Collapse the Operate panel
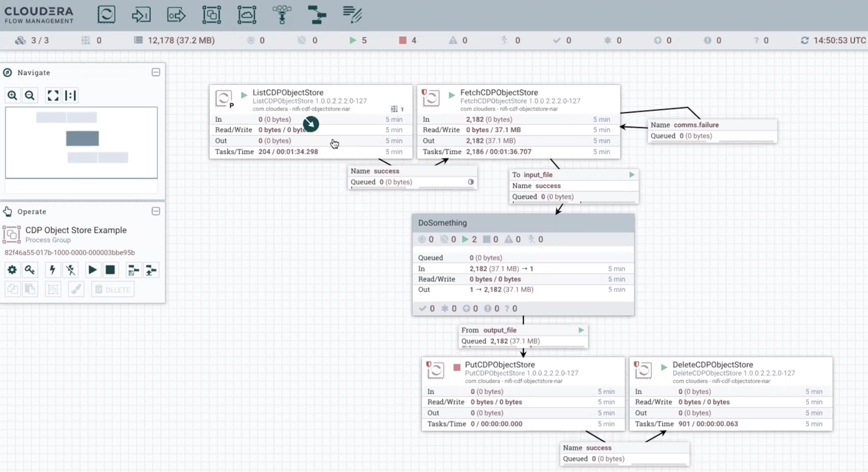The image size is (868, 472). point(156,212)
